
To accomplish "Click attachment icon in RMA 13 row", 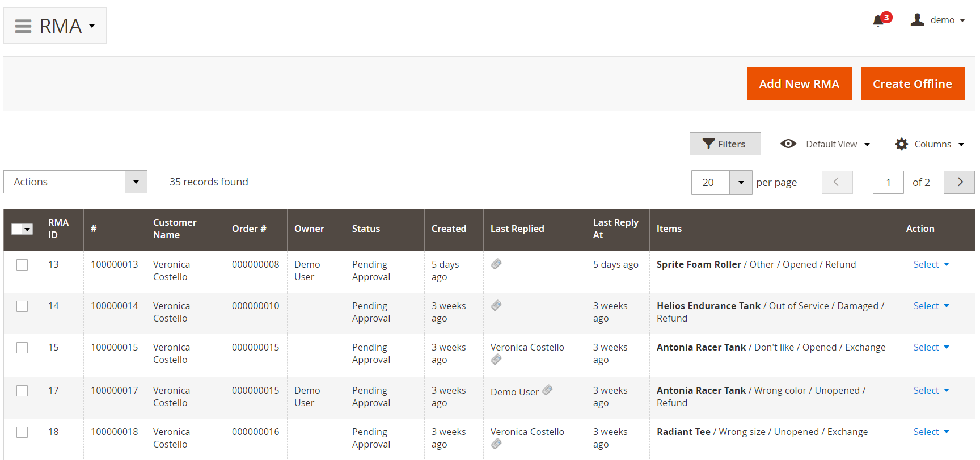I will (x=496, y=264).
